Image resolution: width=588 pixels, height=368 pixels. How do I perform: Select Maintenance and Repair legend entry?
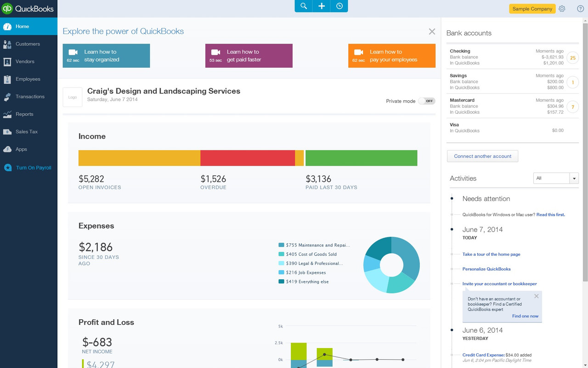[x=314, y=245]
